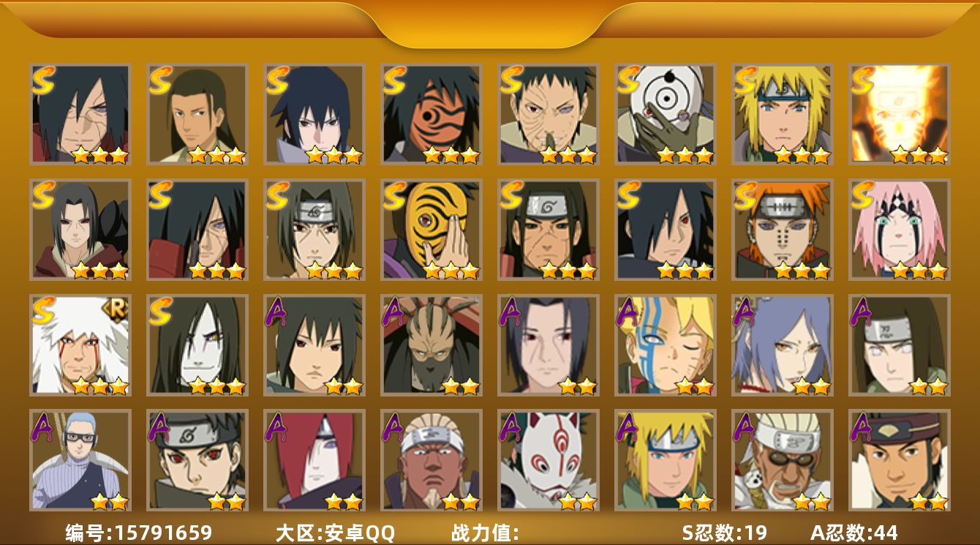Open the white-haired Jiraiya card with R badge
The height and width of the screenshot is (545, 980).
click(x=80, y=345)
